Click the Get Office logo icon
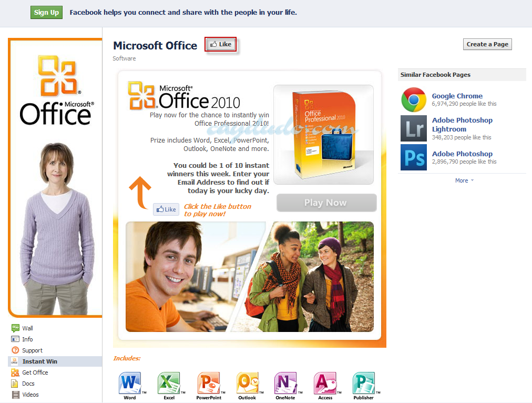Screen dimensions: 532x403 click(15, 372)
